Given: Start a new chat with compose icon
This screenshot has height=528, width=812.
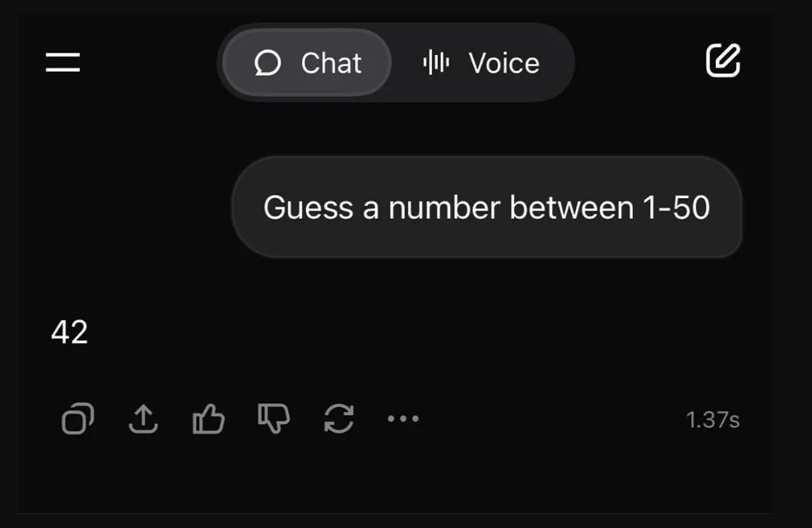Looking at the screenshot, I should tap(723, 62).
